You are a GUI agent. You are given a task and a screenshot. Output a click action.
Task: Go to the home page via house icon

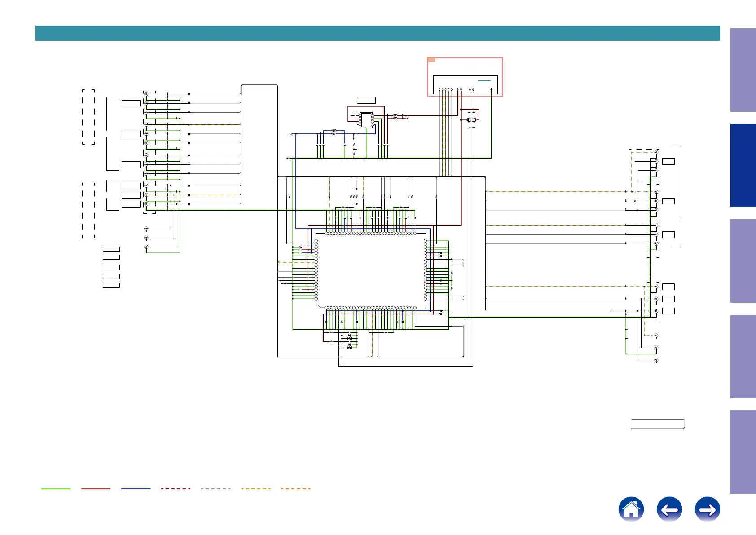coord(631,509)
